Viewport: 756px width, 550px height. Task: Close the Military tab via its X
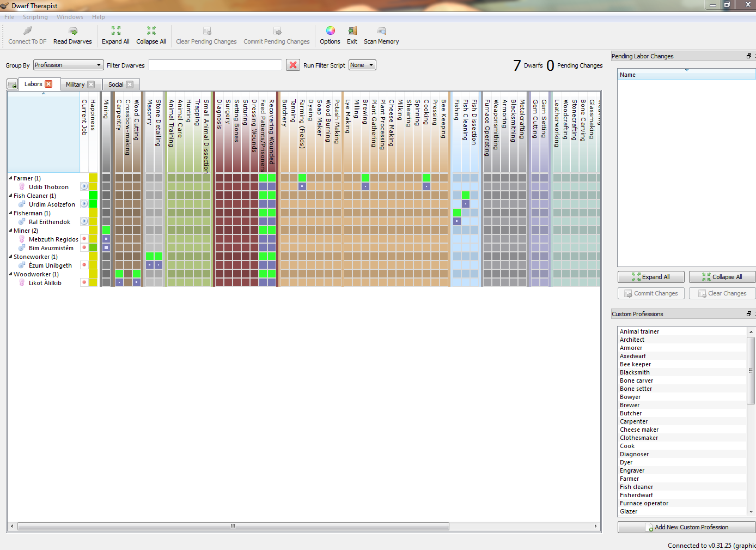(91, 84)
